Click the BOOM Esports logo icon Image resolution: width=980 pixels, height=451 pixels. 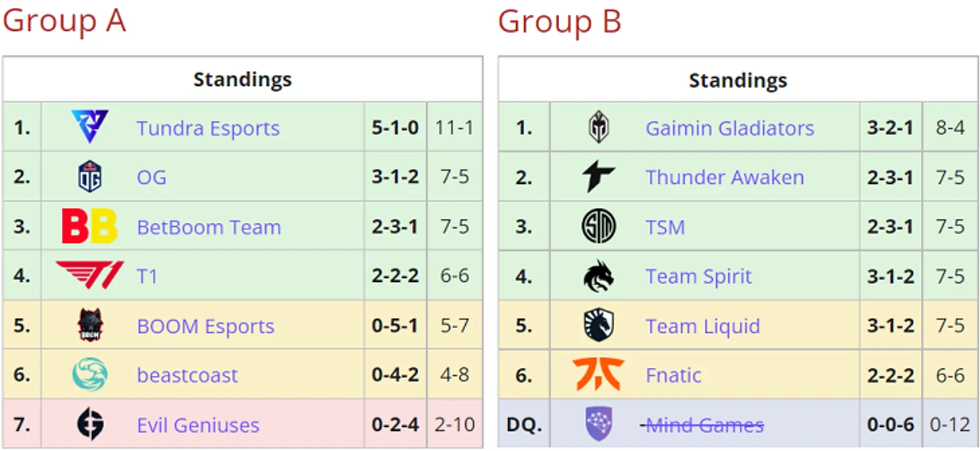(90, 325)
